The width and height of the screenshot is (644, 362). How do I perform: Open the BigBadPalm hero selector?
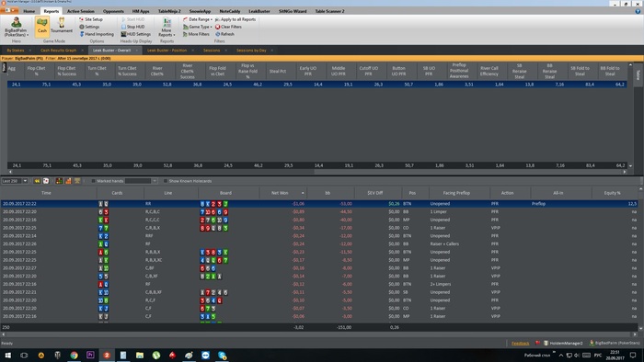[16, 27]
